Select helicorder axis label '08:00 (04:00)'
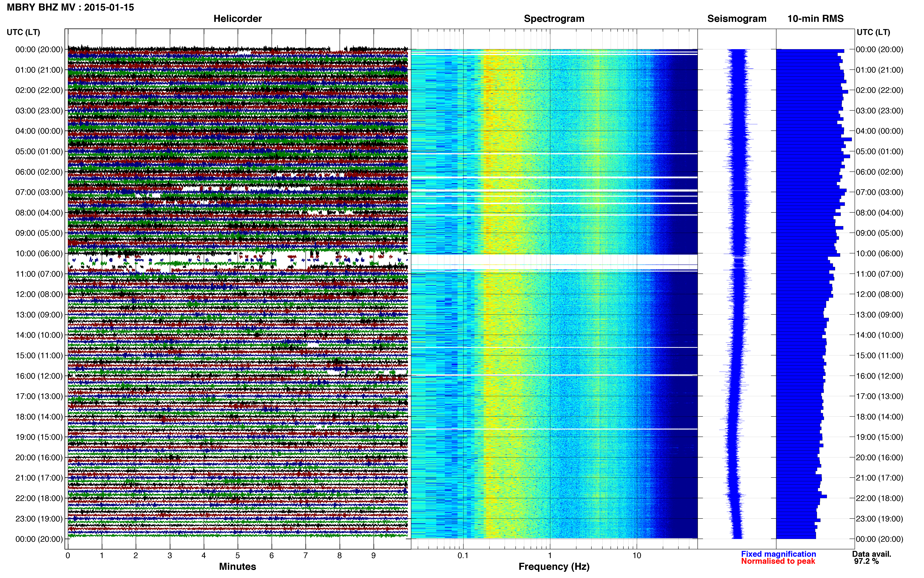The height and width of the screenshot is (578, 924). coord(39,213)
